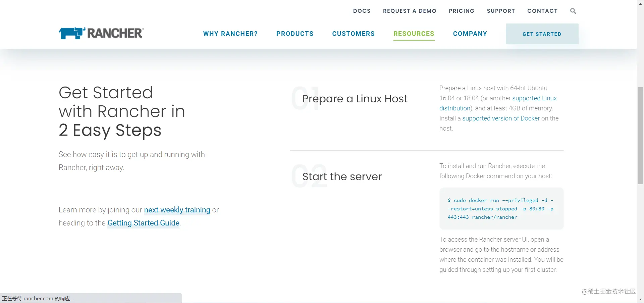Click the sudo docker run command block
Screen dimensions: 644x303
click(x=501, y=209)
